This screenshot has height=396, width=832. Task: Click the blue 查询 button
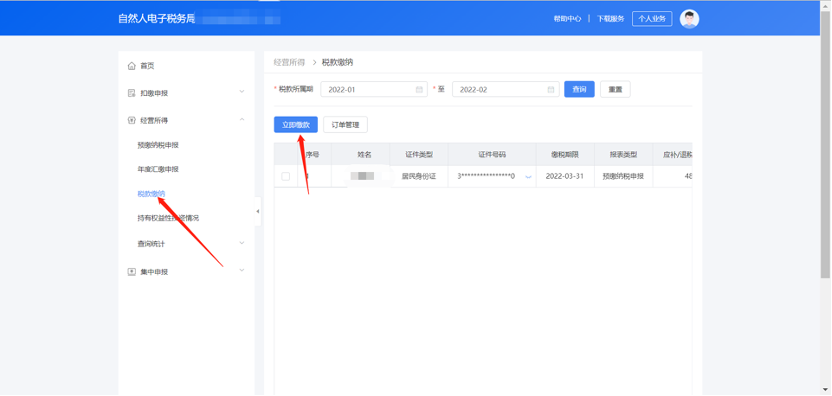tap(579, 89)
